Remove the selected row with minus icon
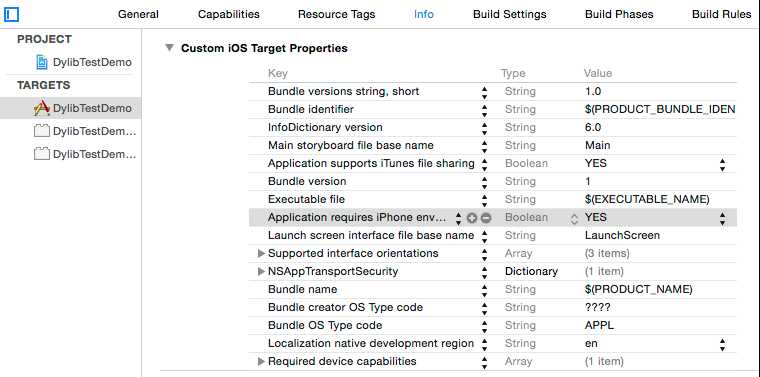 click(486, 218)
